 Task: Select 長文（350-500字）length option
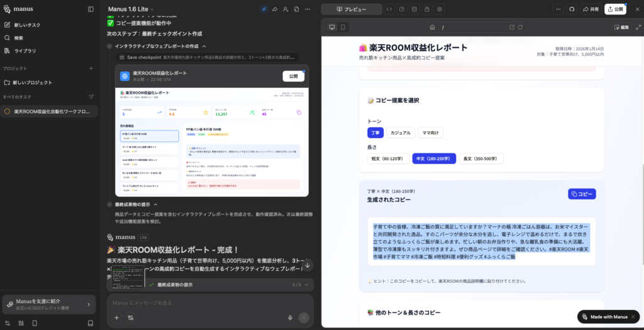(x=481, y=158)
